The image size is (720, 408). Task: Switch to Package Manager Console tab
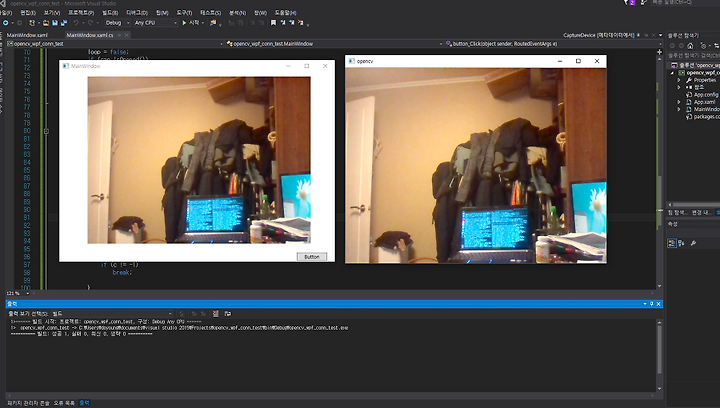[28, 403]
